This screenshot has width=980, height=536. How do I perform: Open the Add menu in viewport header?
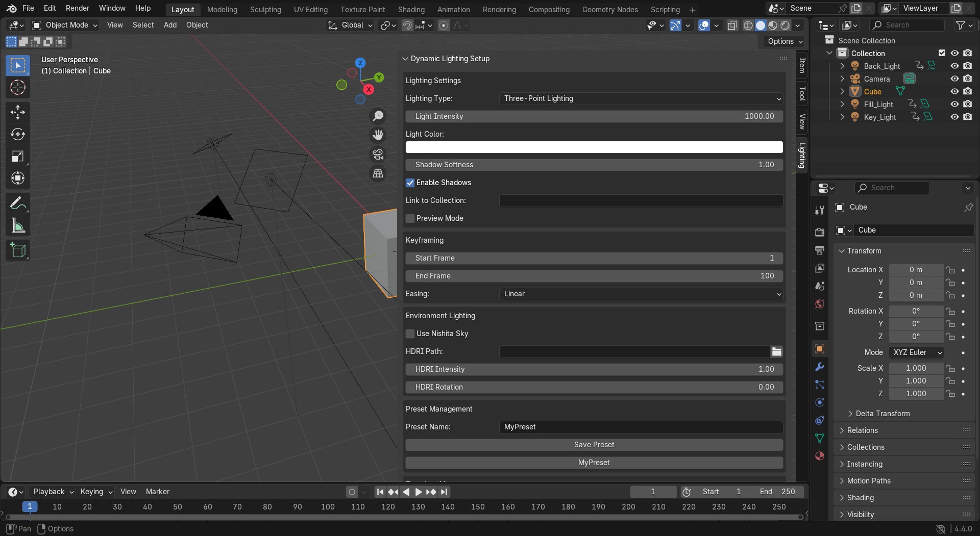tap(170, 25)
